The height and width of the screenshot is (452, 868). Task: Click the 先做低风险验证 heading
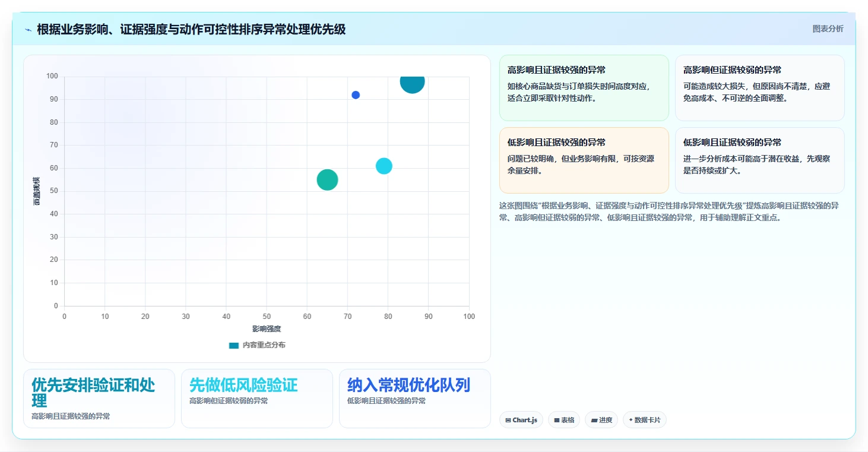tap(243, 385)
